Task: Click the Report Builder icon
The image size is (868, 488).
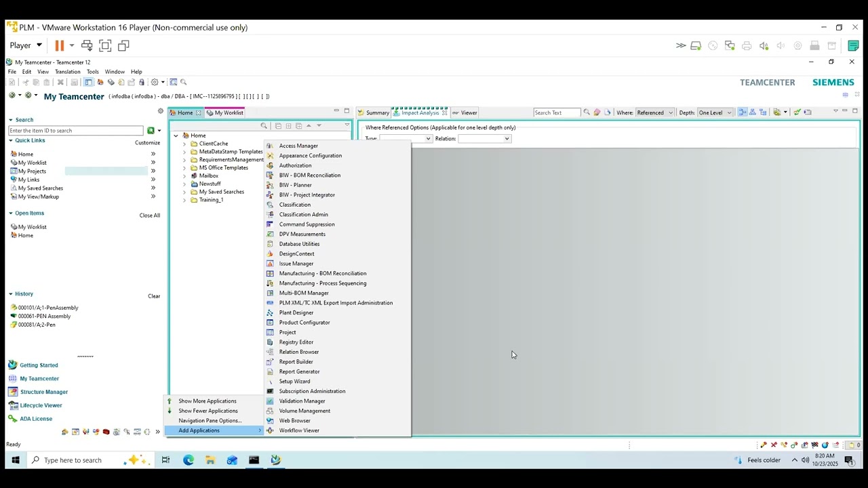Action: [270, 362]
